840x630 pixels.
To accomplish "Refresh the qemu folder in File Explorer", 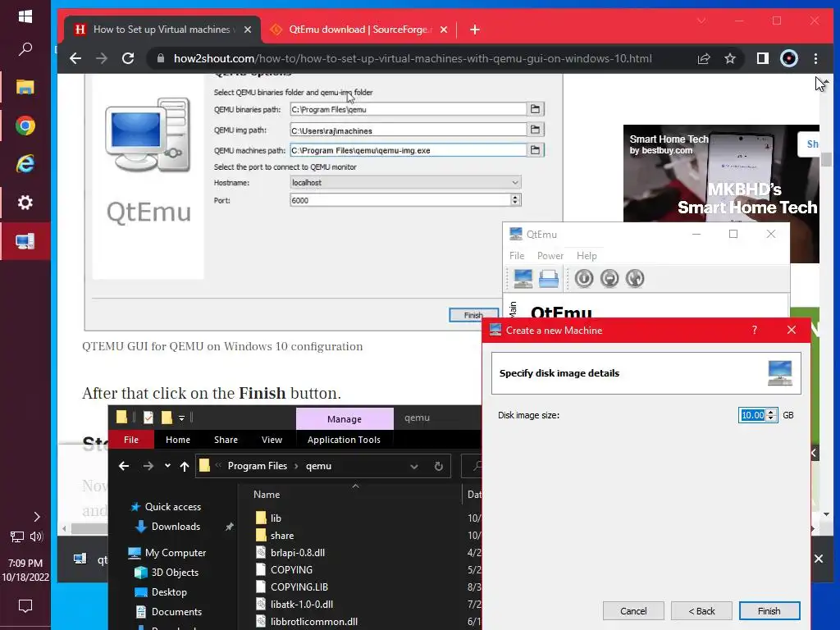I will 439,466.
